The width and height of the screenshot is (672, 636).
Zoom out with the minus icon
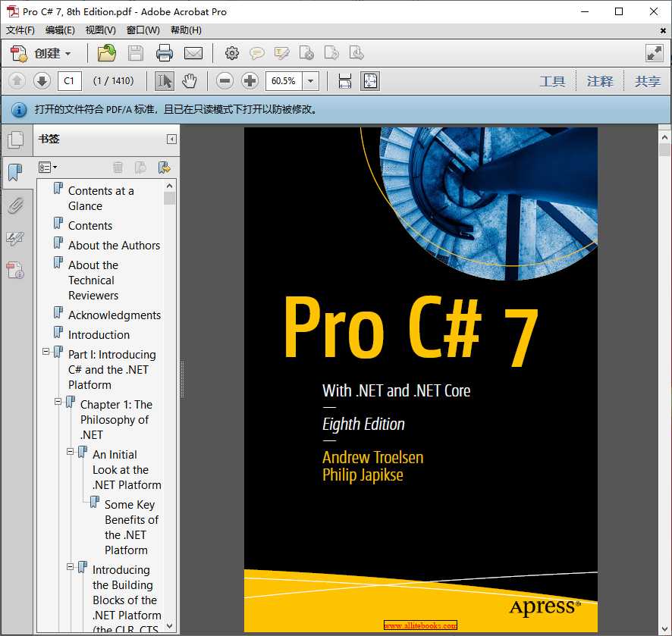(225, 80)
